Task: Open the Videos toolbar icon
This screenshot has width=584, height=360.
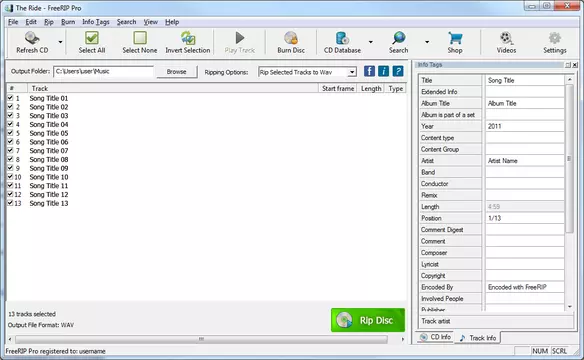Action: (506, 38)
